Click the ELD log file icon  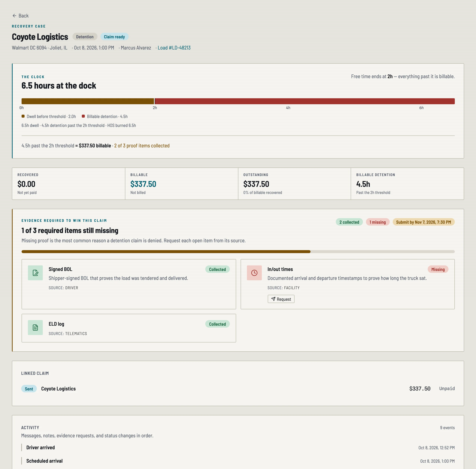point(35,327)
